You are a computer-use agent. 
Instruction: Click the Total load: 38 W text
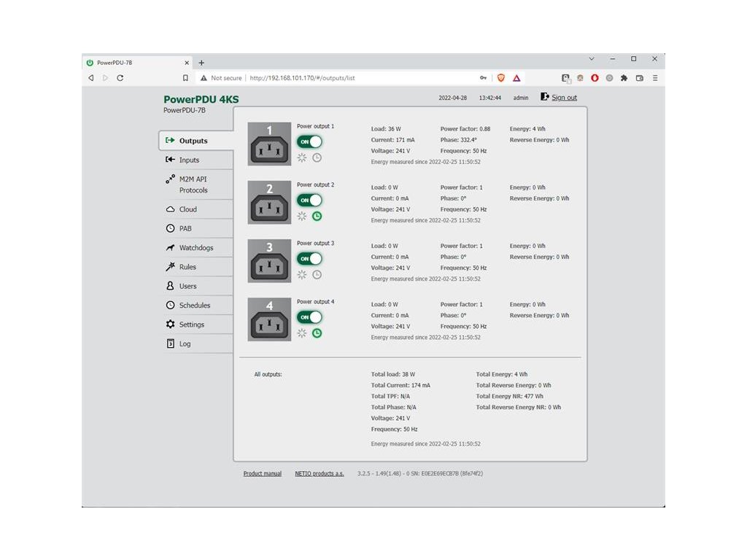click(393, 374)
